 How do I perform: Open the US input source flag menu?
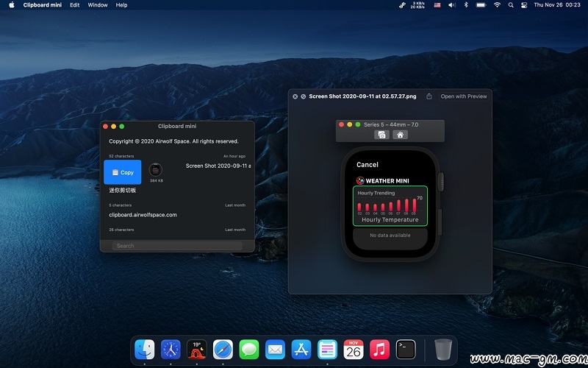(x=437, y=5)
